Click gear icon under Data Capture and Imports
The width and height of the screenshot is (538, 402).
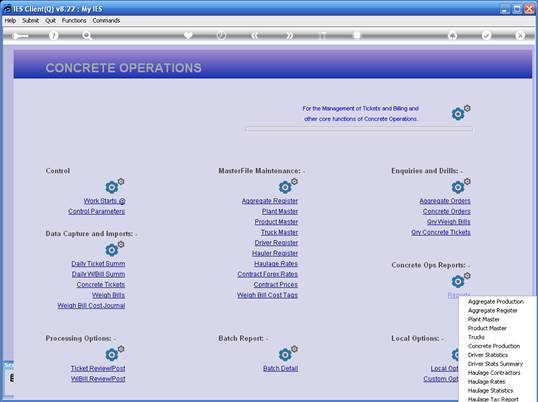[x=115, y=248]
